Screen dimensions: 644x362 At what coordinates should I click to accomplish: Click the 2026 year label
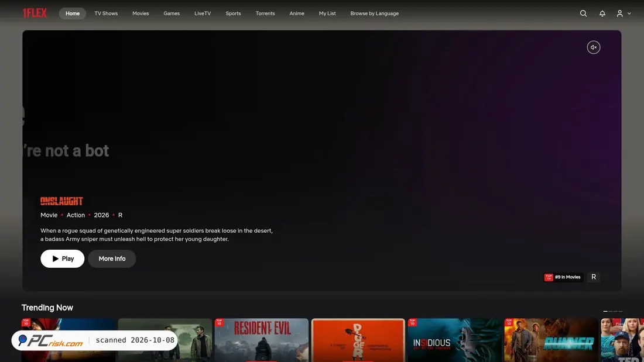pos(101,215)
